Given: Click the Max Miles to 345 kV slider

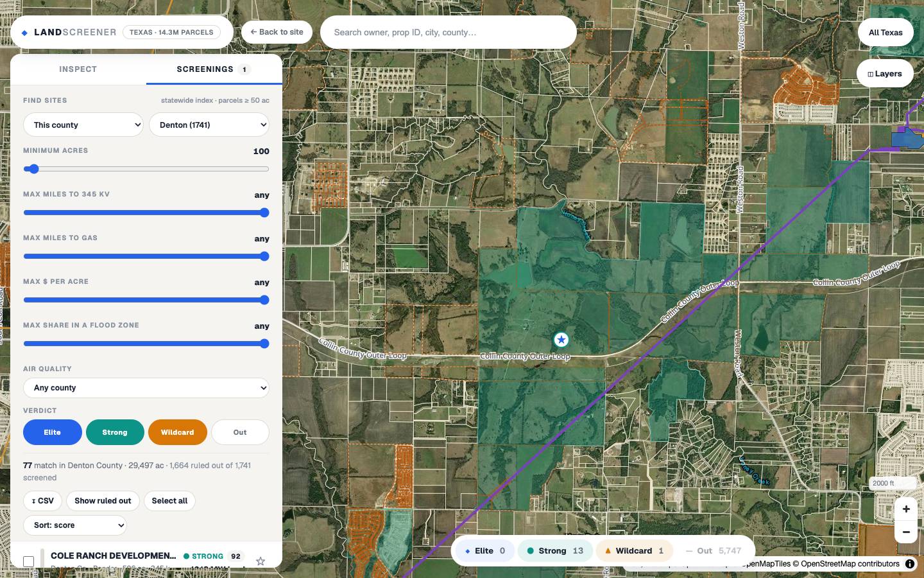Looking at the screenshot, I should coord(146,213).
